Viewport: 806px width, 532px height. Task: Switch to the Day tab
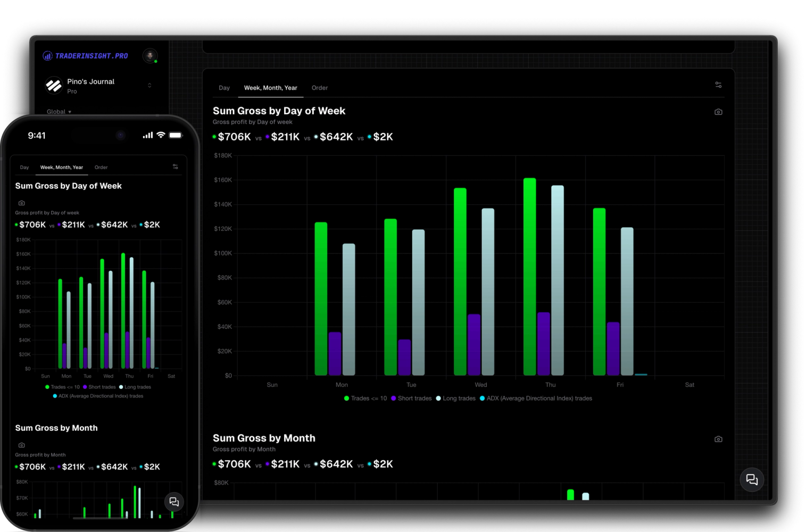(x=224, y=88)
